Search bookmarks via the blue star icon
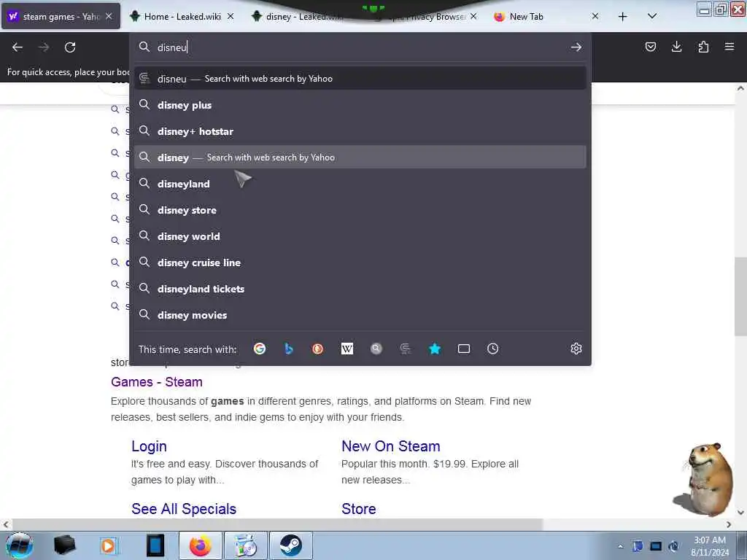Screen dimensions: 747x560 (x=435, y=349)
